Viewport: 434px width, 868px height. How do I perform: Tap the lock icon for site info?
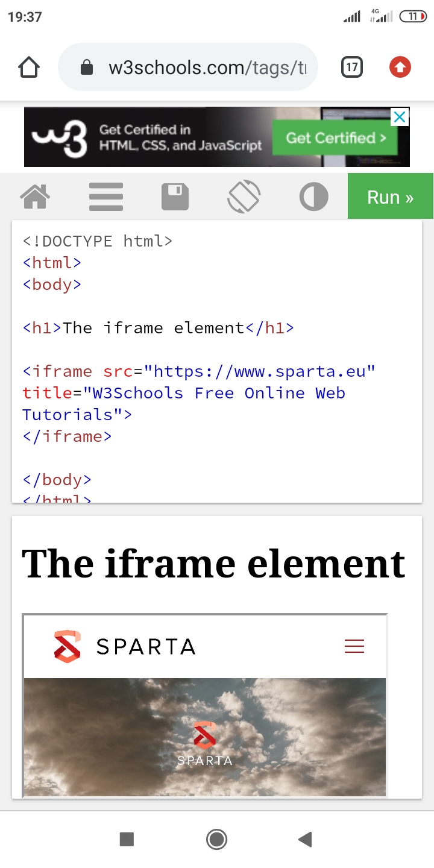point(87,68)
